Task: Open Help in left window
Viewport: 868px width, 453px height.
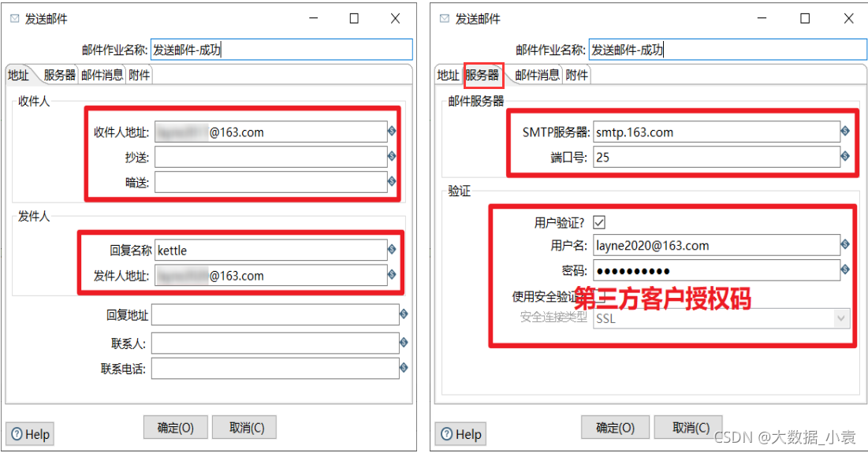Action: point(30,434)
